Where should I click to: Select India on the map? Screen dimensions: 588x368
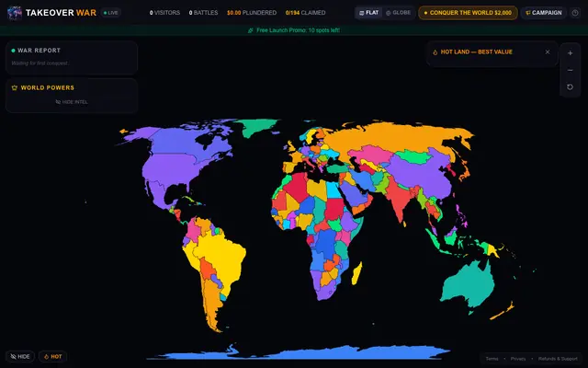[x=400, y=199]
